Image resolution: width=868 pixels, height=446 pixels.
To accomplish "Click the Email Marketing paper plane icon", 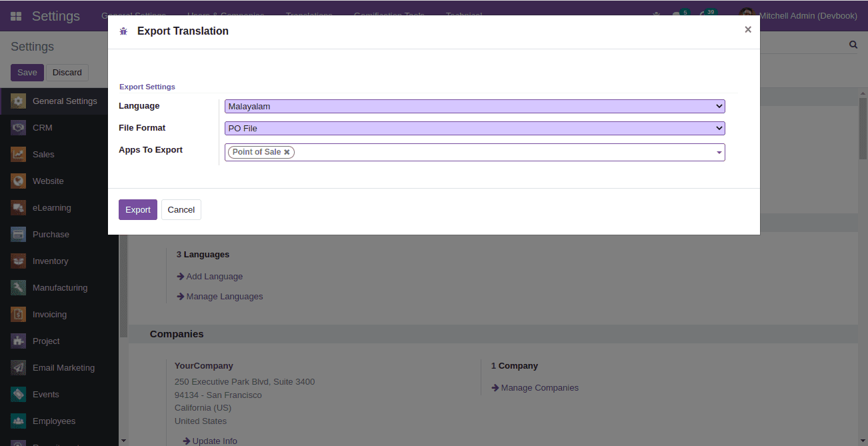I will point(18,368).
